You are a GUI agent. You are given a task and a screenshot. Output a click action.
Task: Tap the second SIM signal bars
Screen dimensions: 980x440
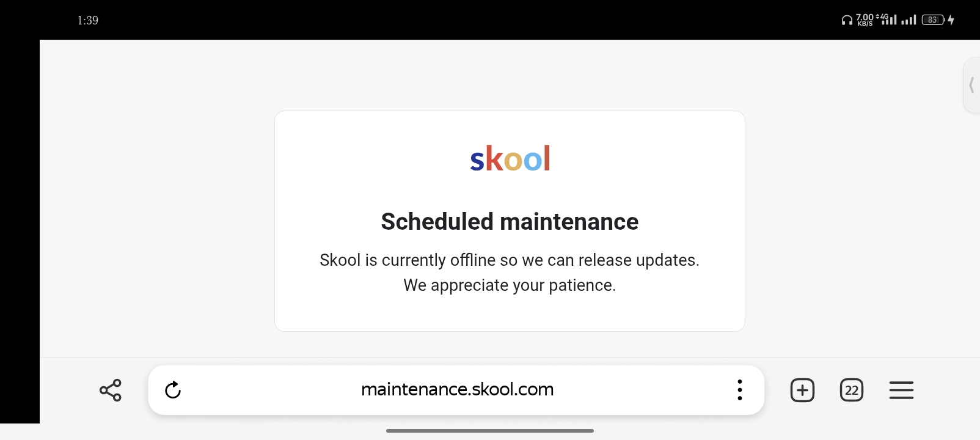pyautogui.click(x=909, y=20)
